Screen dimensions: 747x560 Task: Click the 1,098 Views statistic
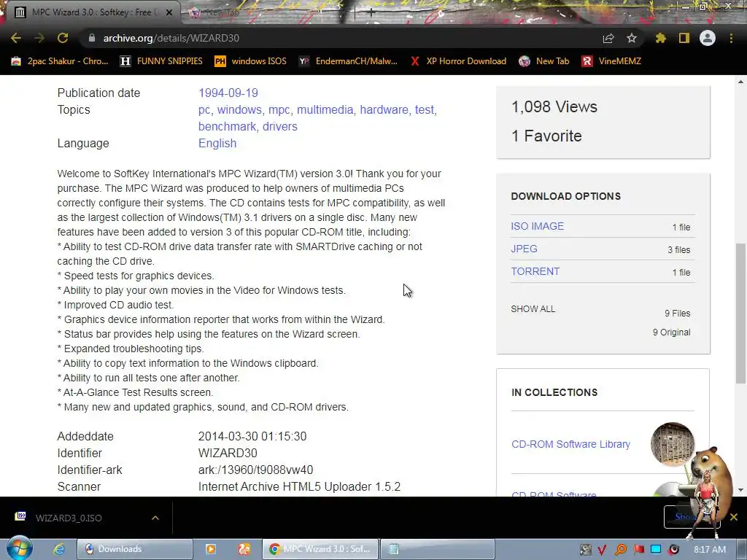pos(554,106)
